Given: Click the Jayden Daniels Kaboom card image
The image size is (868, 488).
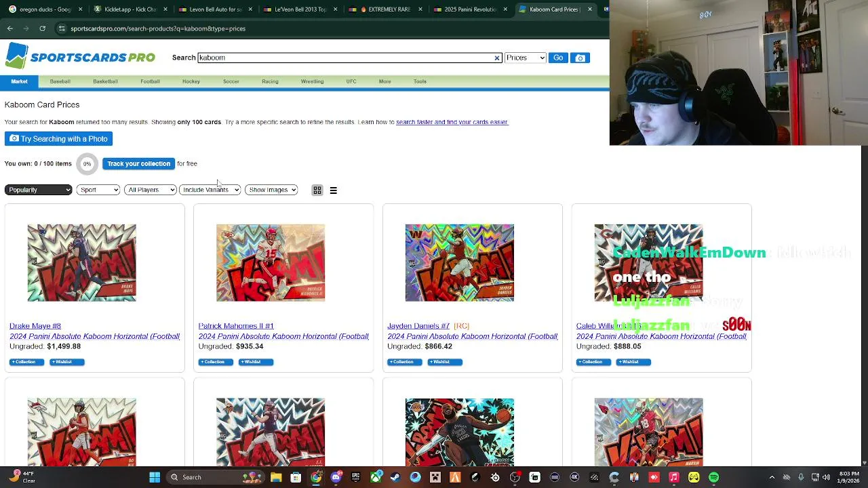Looking at the screenshot, I should point(460,263).
